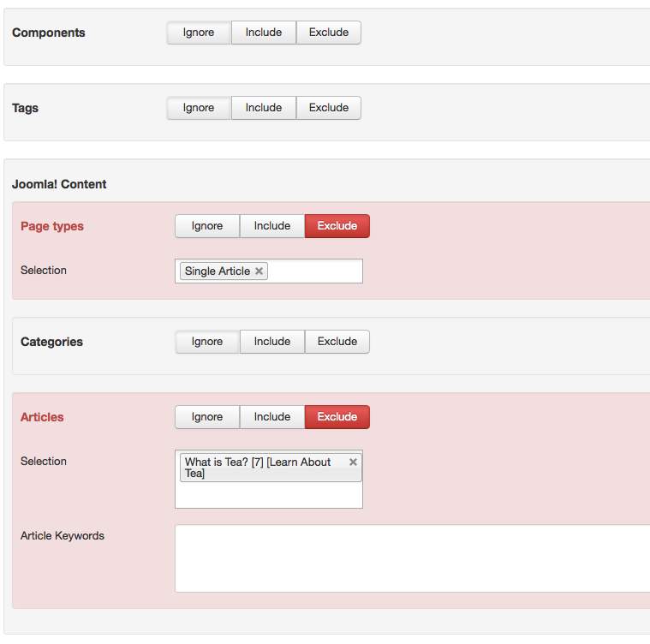The width and height of the screenshot is (650, 644).
Task: Set Articles to Ignore
Action: (207, 417)
